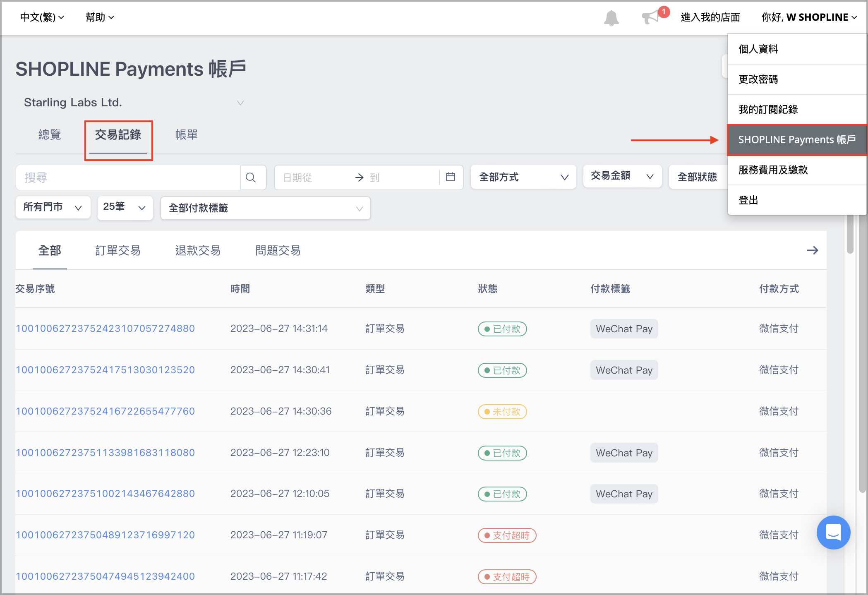
Task: Select the 退款交易 filter tab
Action: tap(198, 250)
